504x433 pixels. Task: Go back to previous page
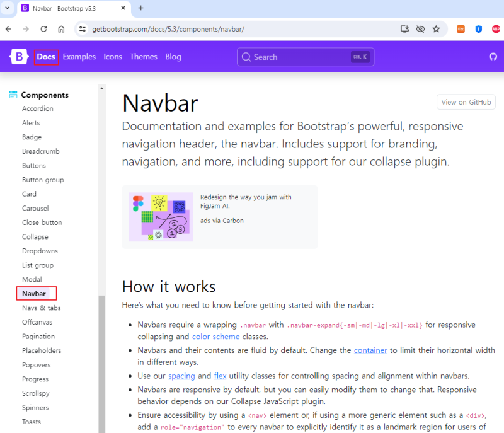9,29
